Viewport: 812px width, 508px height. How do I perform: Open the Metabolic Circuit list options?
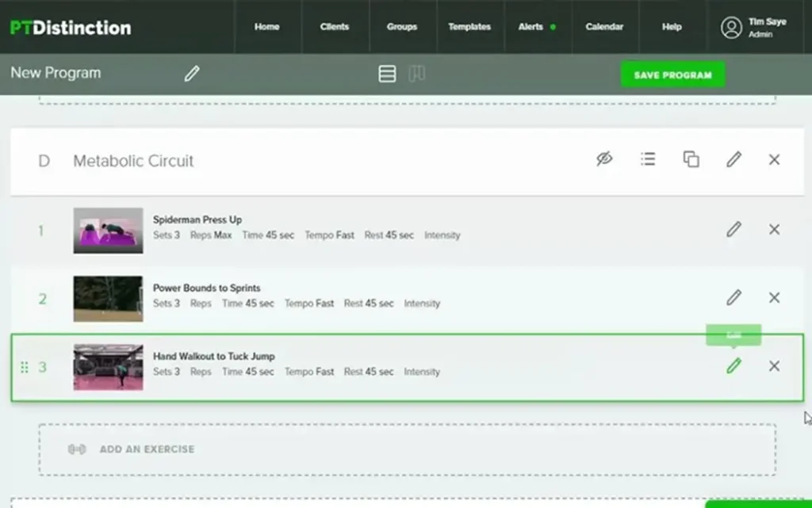648,159
